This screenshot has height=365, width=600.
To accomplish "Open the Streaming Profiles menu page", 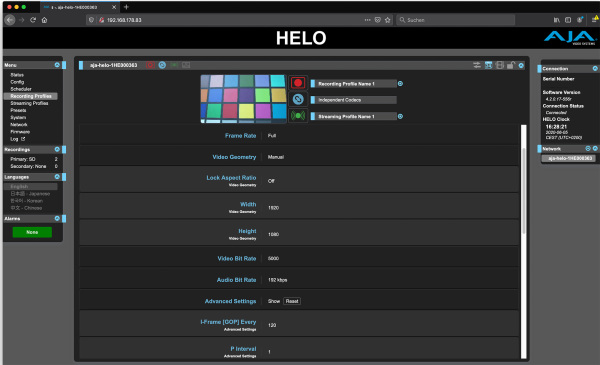I will tap(29, 103).
